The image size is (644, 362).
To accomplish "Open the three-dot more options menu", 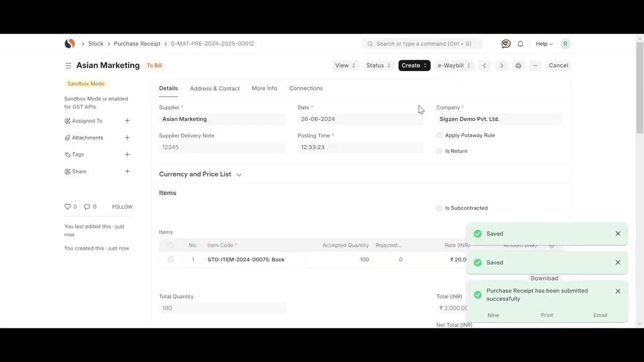I will pos(535,65).
